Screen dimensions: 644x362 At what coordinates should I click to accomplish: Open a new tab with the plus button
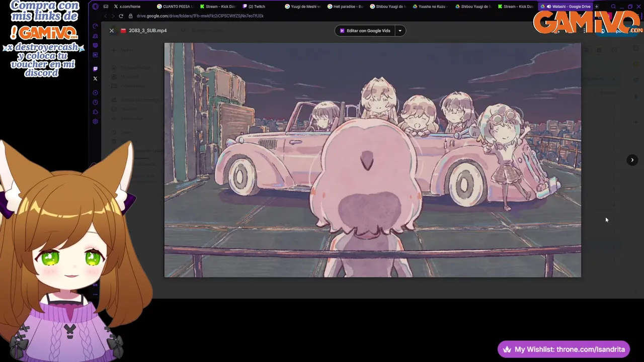point(597,7)
